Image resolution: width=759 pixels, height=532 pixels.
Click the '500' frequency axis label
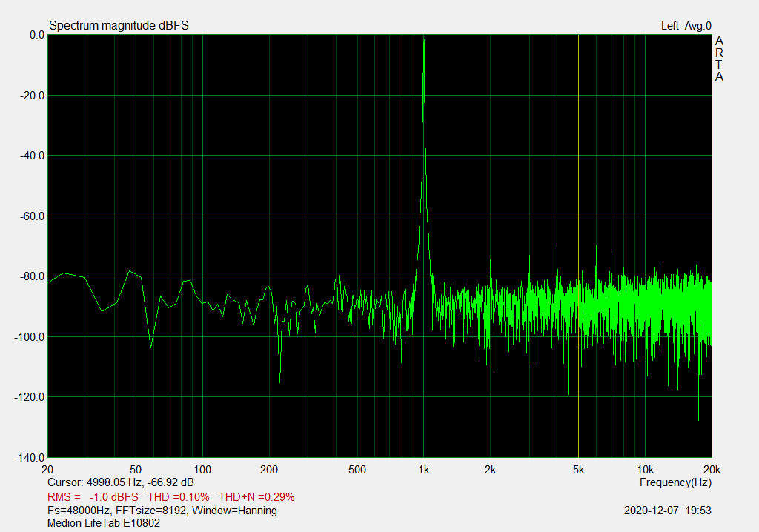(357, 470)
